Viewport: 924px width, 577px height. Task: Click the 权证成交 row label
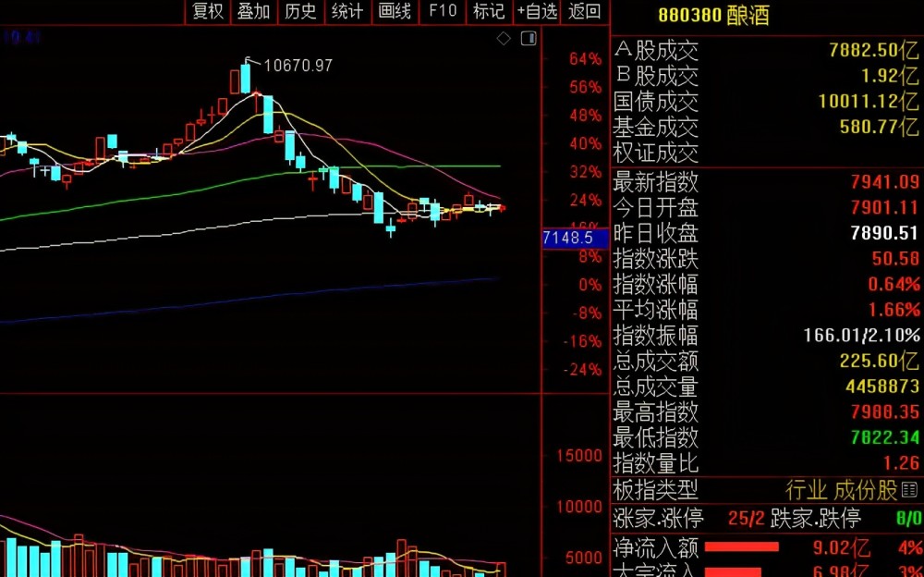click(x=655, y=153)
